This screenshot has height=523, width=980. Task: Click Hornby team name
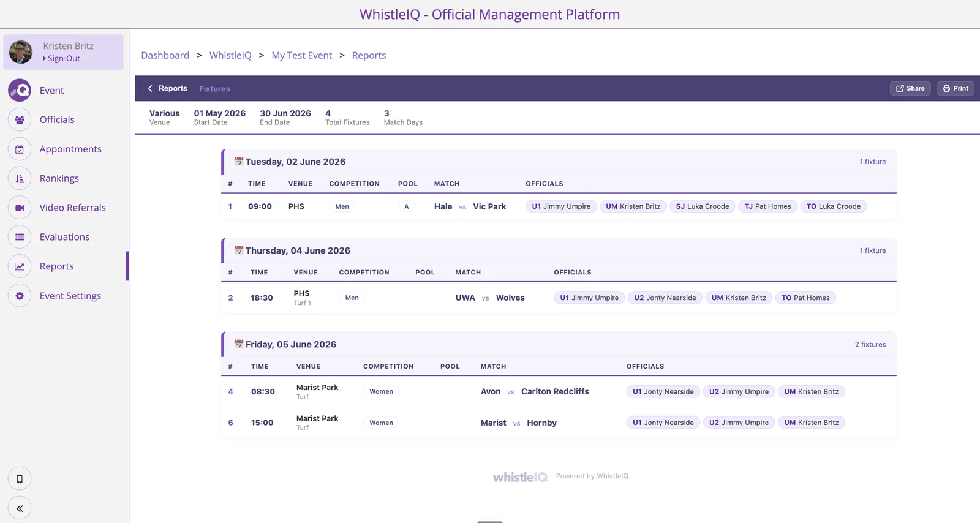(542, 423)
